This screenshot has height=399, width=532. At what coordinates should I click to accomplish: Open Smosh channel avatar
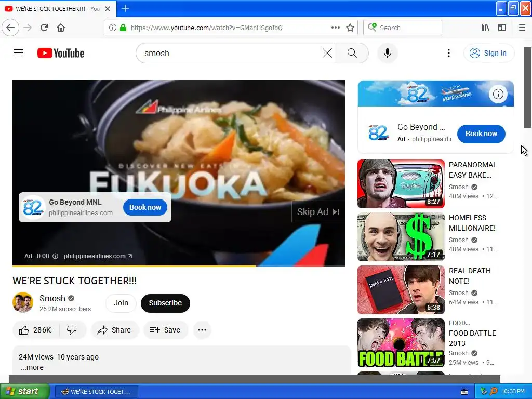point(23,302)
